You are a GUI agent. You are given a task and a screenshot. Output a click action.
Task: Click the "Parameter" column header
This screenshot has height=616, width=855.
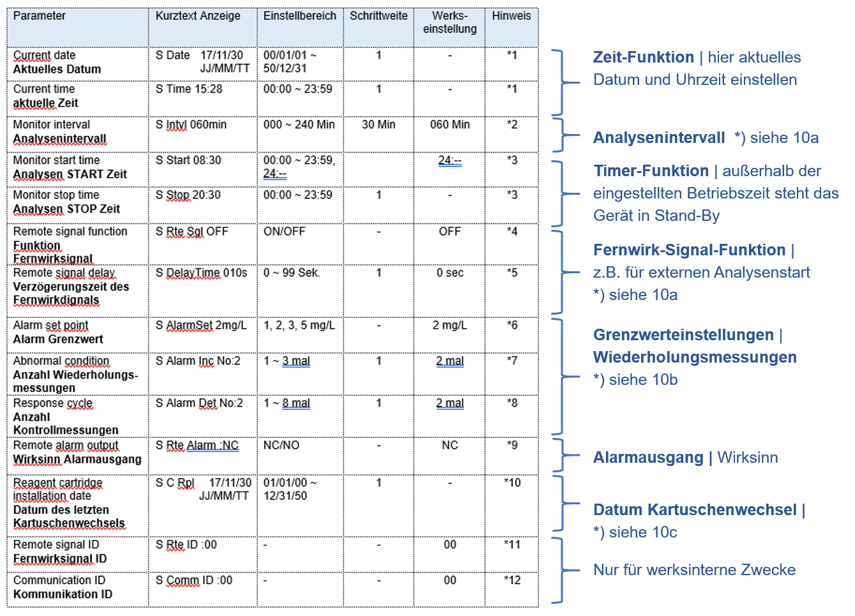click(40, 16)
